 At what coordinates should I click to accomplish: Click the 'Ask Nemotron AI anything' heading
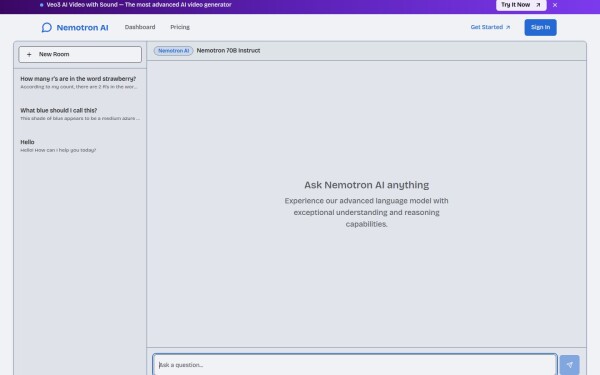click(x=367, y=185)
